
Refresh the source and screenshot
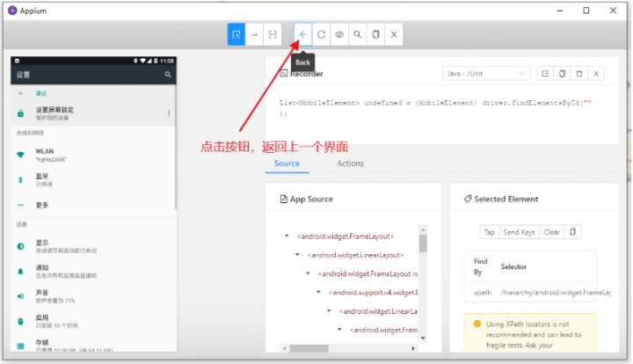click(322, 34)
